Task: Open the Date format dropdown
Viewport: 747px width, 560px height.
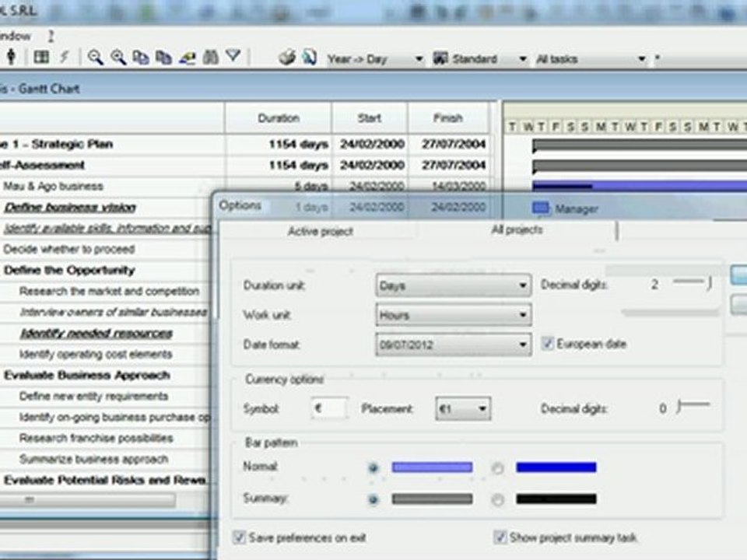Action: pyautogui.click(x=453, y=345)
